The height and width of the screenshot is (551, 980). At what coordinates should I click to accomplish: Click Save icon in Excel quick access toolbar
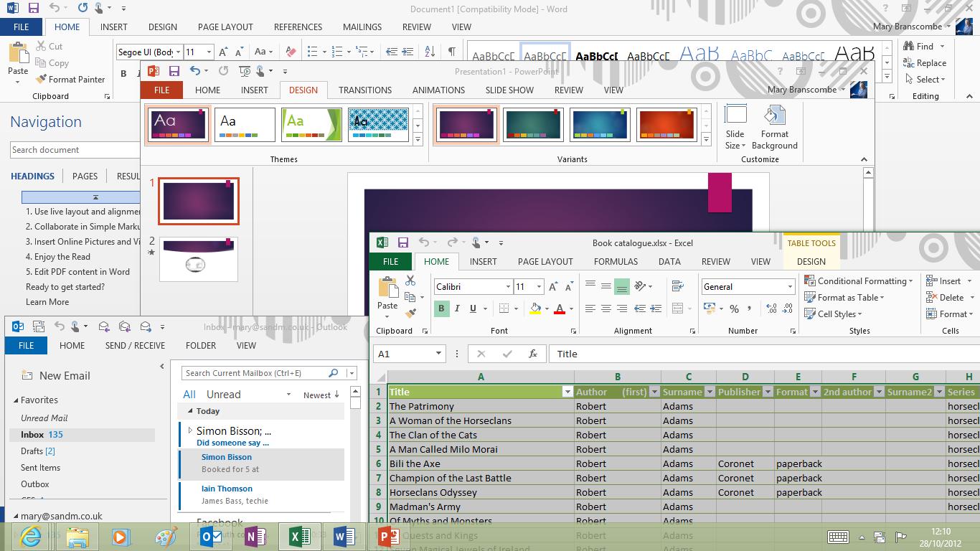click(402, 242)
